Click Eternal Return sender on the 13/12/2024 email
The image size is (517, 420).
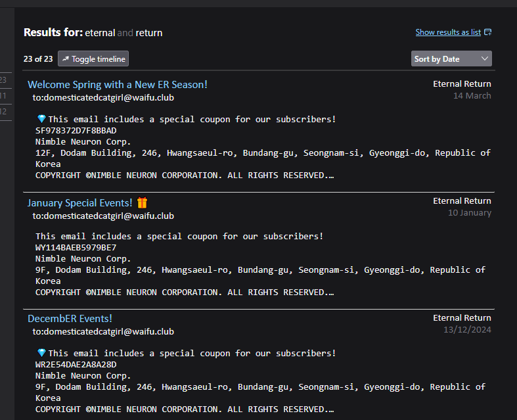(x=462, y=318)
